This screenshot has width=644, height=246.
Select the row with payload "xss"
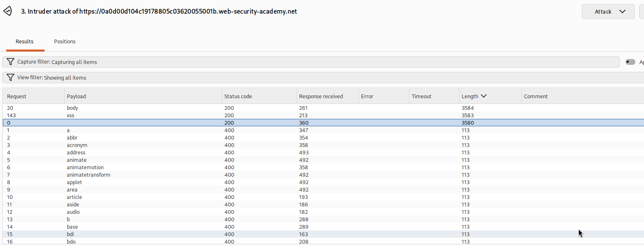[x=323, y=116]
